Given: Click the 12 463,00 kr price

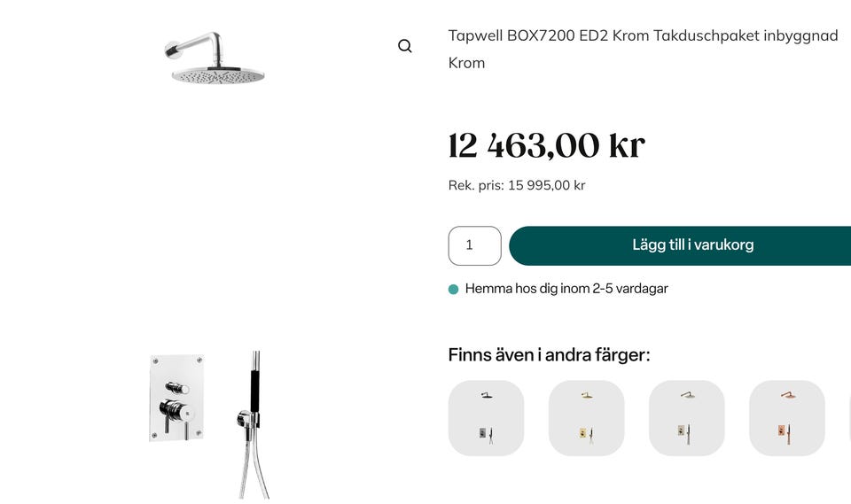Looking at the screenshot, I should (546, 145).
